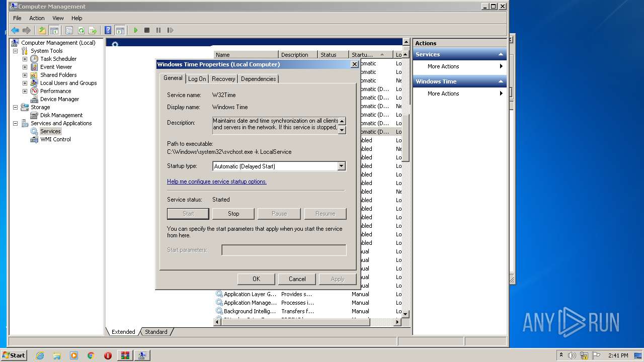Click the Pause Service toolbar icon
The width and height of the screenshot is (644, 362).
(158, 30)
